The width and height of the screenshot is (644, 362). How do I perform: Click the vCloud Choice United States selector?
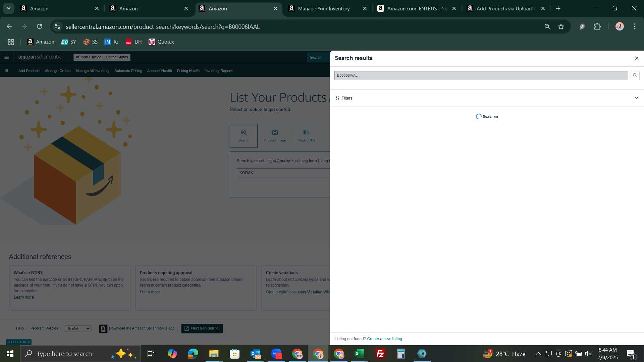(102, 57)
